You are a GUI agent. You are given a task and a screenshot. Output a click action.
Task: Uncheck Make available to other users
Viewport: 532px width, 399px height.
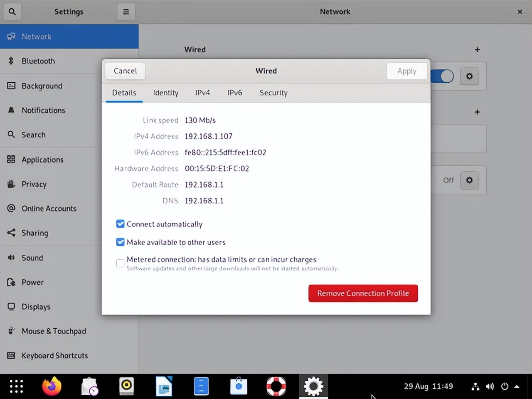pyautogui.click(x=121, y=242)
